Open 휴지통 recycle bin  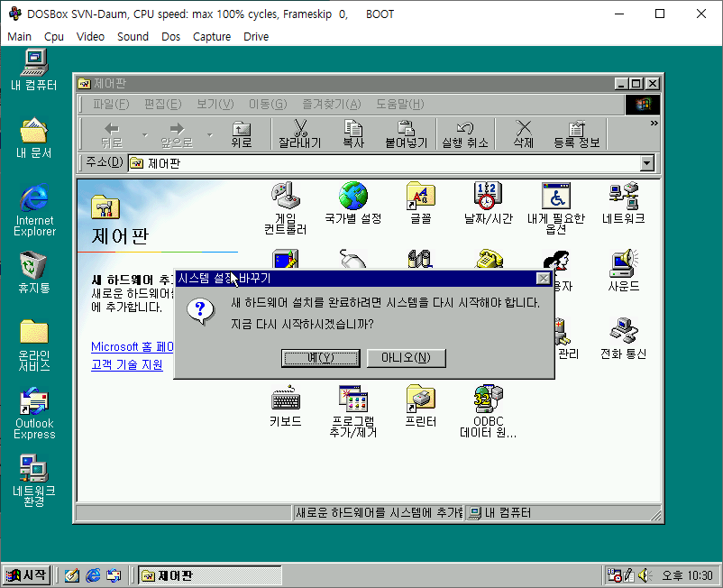[34, 273]
